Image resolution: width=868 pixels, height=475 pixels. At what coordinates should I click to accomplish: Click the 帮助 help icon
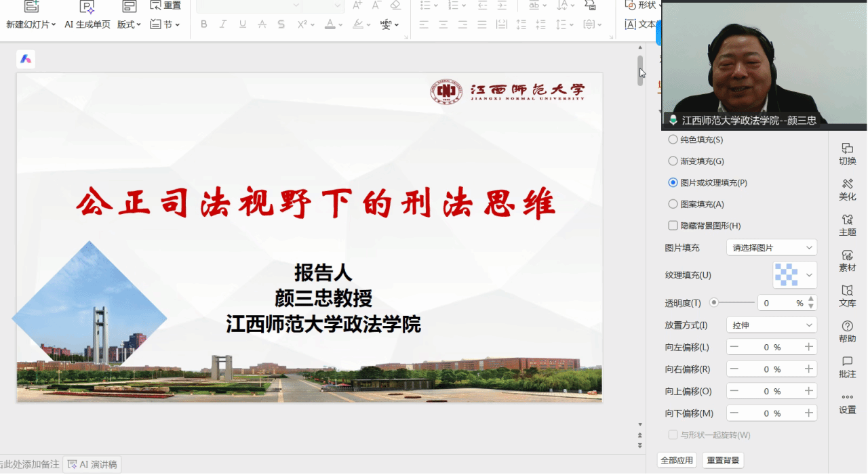pyautogui.click(x=847, y=331)
